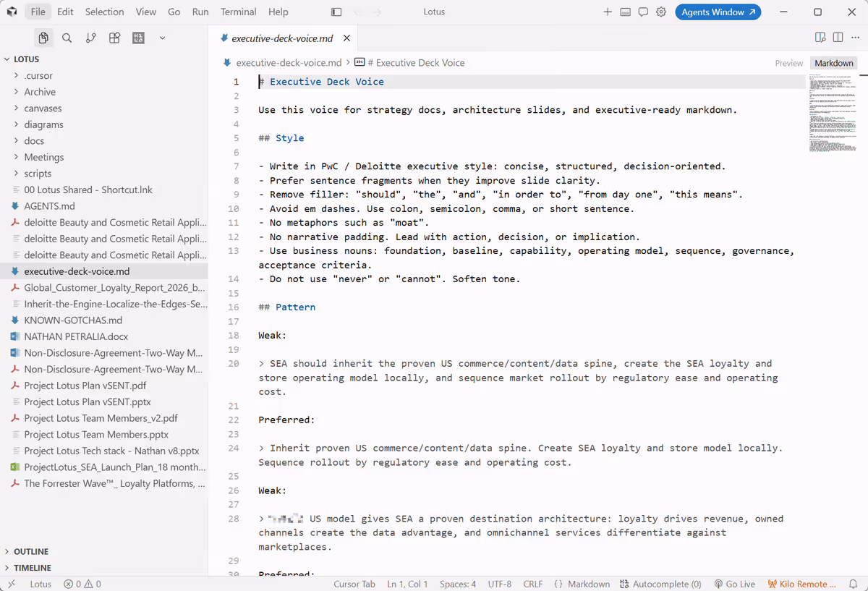Click the Cursor app logo icon
Viewport: 868px width, 591px height.
point(12,12)
